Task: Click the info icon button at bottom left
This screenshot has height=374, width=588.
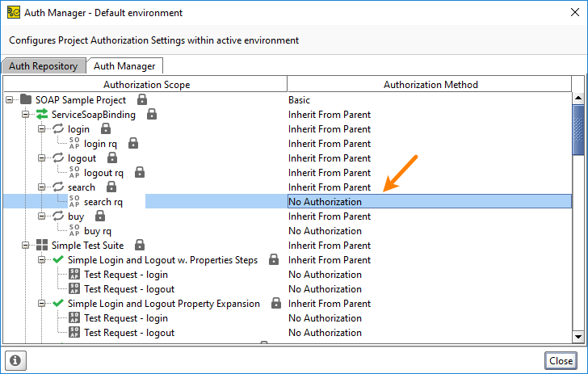Action: pos(15,360)
